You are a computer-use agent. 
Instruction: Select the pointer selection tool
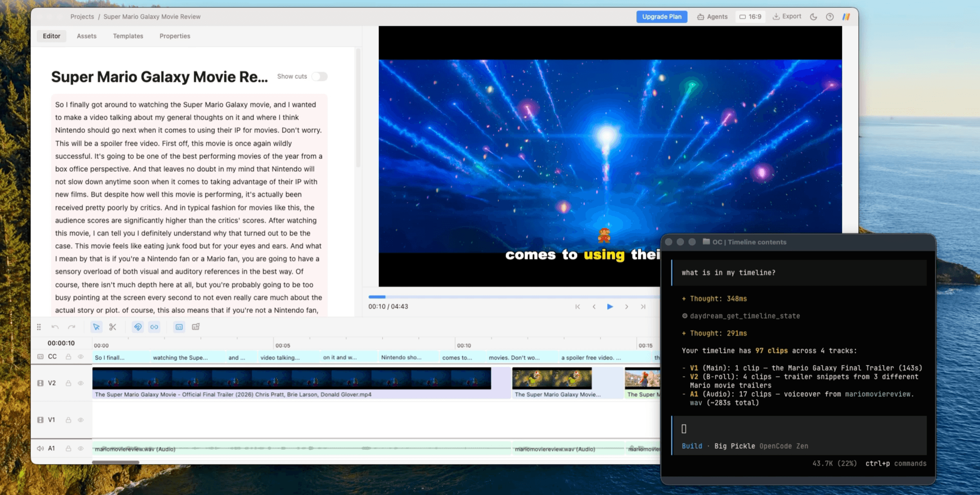click(96, 327)
